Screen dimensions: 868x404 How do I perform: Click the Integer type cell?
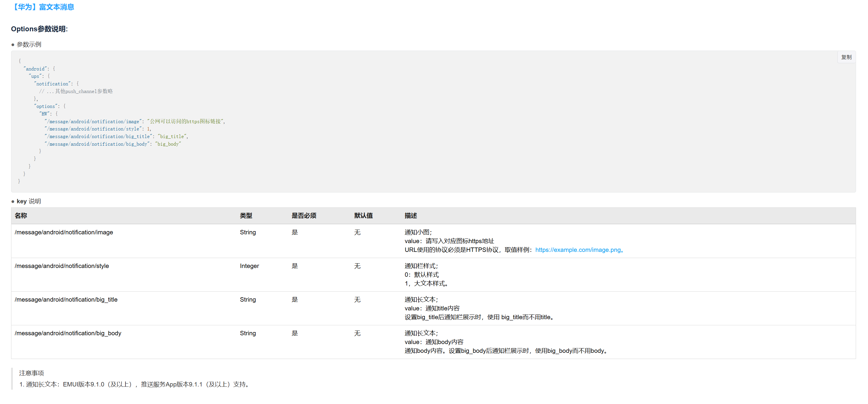click(x=249, y=266)
